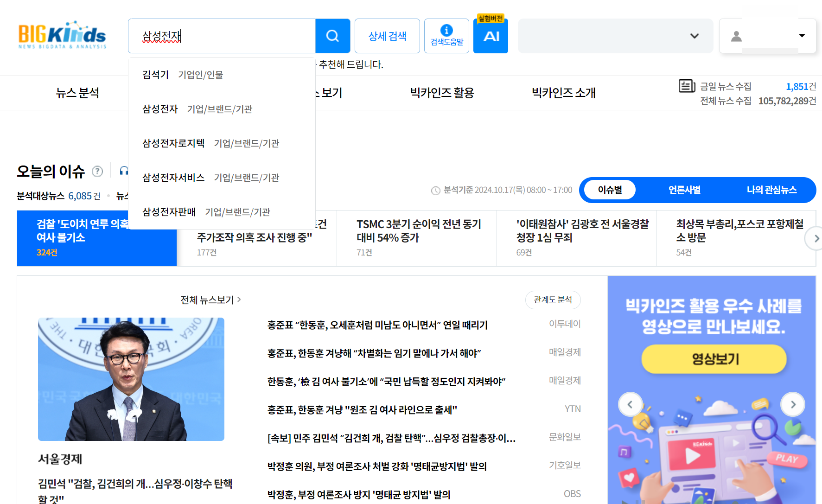Select the TSMC 3분기 순이익 issue card
Viewport: 822px width, 504px height.
[417, 238]
